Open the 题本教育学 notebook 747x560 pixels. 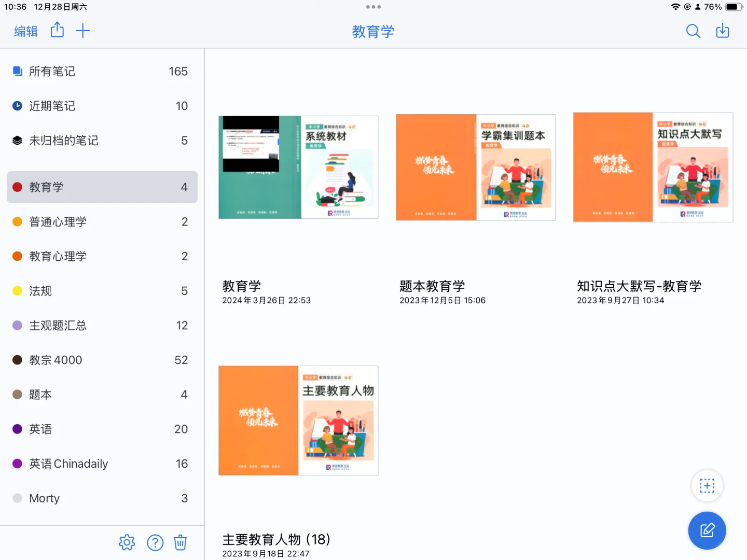[475, 167]
